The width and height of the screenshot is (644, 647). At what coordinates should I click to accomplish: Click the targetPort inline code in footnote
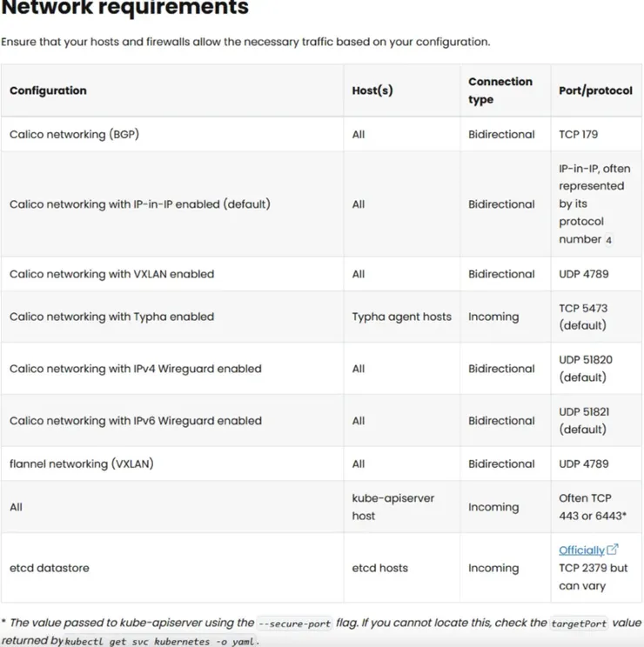point(575,623)
